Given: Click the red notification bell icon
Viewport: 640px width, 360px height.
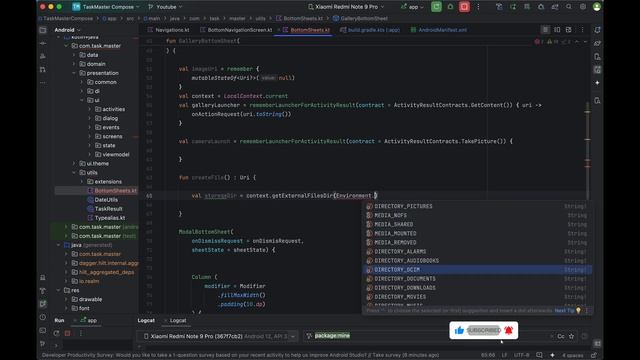Looking at the screenshot, I should 509,330.
